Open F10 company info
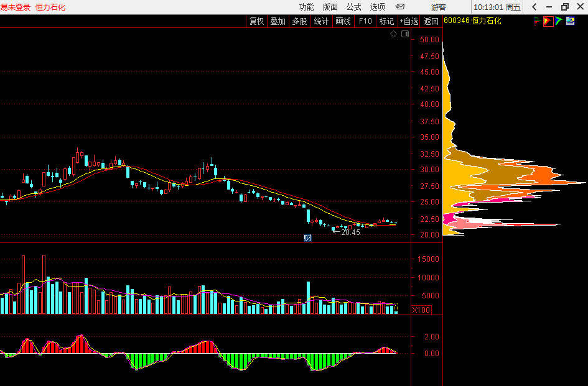Screen dimensions: 588x386 click(365, 21)
